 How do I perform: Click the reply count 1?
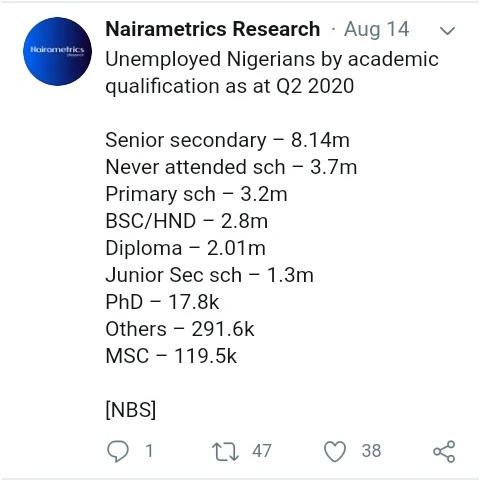[x=149, y=451]
